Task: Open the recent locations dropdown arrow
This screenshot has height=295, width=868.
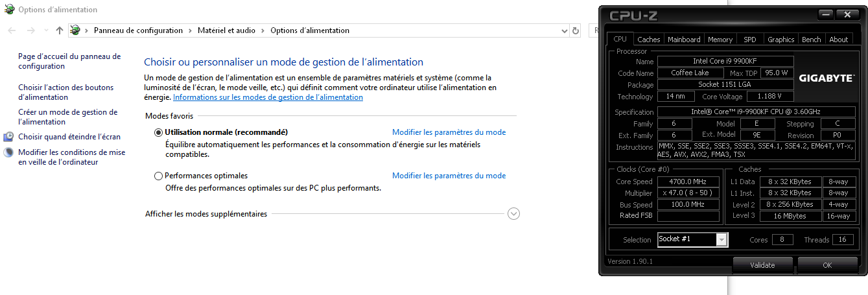Action: (45, 30)
